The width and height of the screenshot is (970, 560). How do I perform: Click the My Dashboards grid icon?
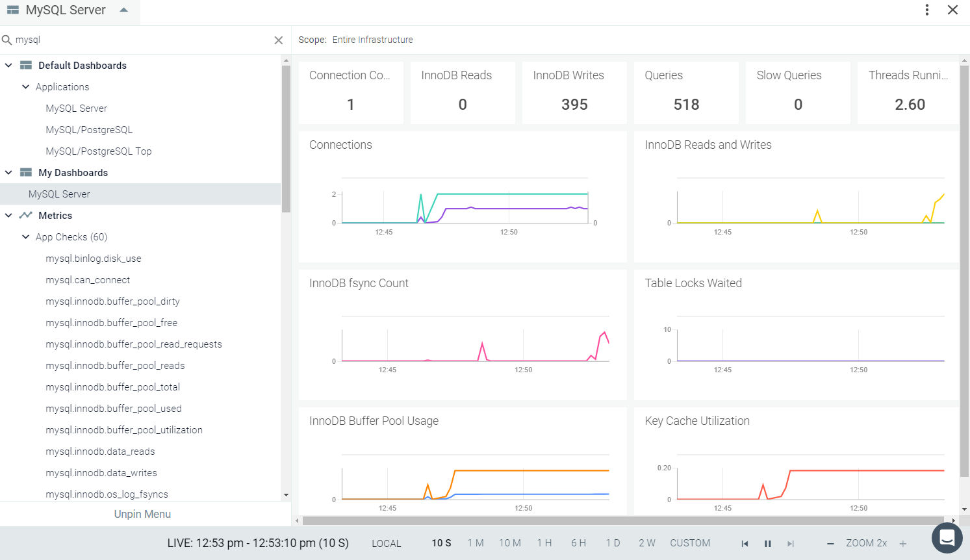pos(26,172)
